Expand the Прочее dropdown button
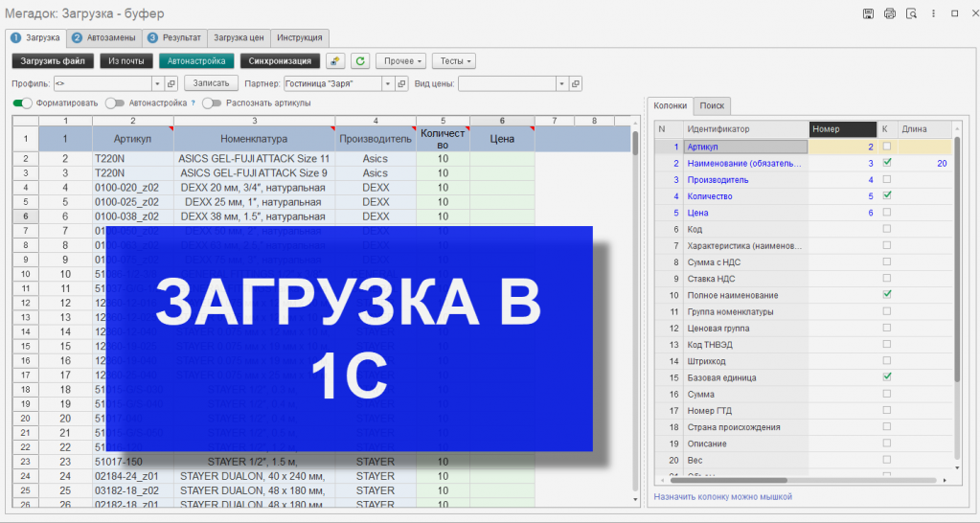980x523 pixels. (400, 60)
